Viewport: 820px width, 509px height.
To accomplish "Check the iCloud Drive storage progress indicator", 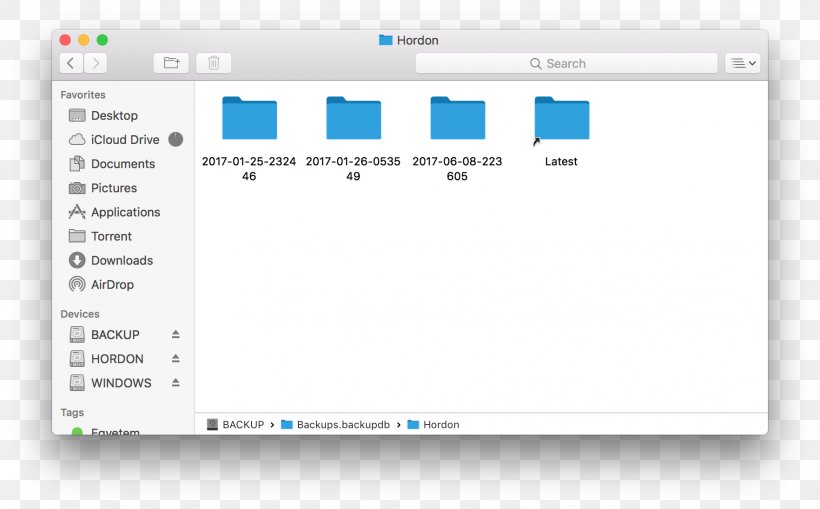I will (x=176, y=140).
